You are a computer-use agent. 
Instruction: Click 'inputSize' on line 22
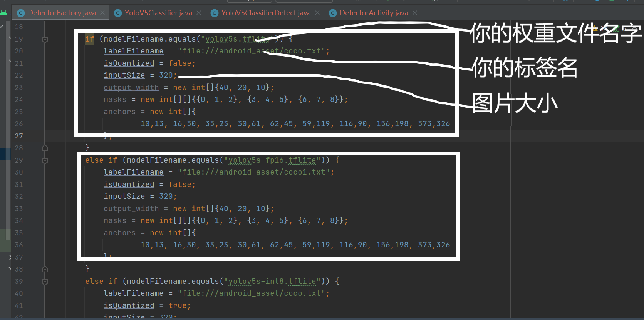[124, 75]
